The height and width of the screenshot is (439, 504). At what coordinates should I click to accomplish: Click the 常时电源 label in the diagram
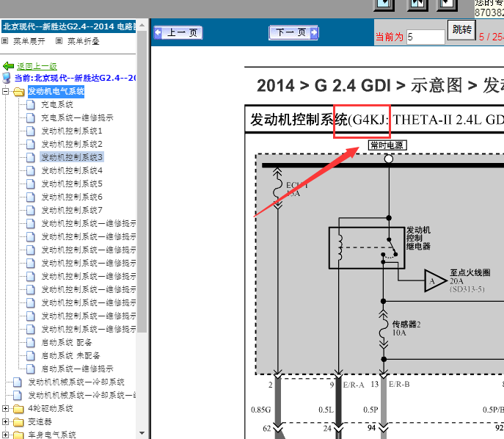coord(387,145)
